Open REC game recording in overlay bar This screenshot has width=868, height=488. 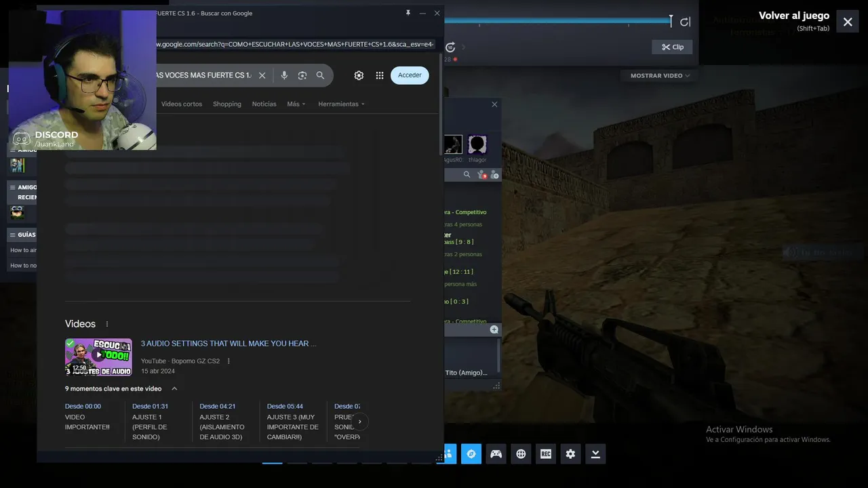[x=546, y=454]
